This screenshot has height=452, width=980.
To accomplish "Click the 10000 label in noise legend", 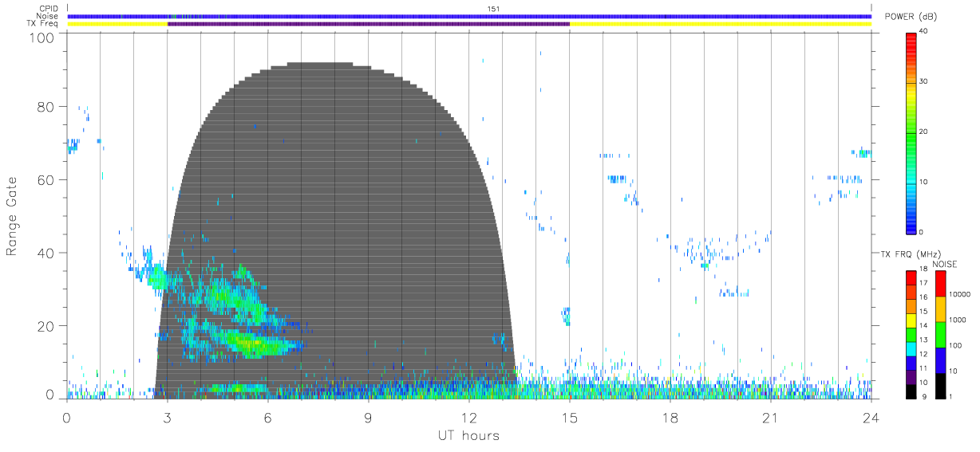I will click(x=960, y=293).
